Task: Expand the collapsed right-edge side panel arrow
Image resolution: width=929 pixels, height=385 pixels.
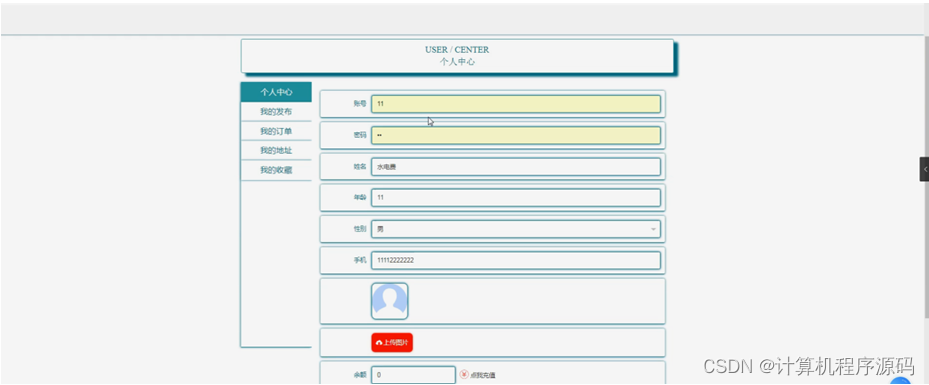Action: point(924,169)
